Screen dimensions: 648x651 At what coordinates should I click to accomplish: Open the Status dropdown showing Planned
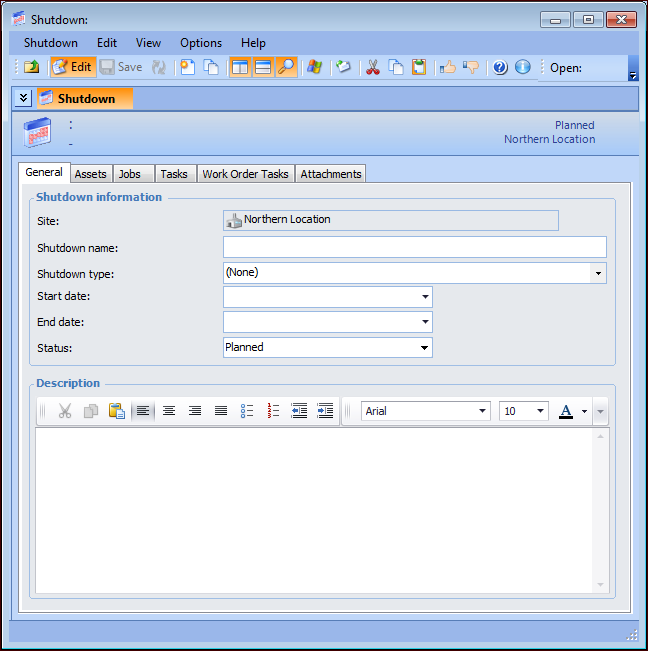click(424, 348)
